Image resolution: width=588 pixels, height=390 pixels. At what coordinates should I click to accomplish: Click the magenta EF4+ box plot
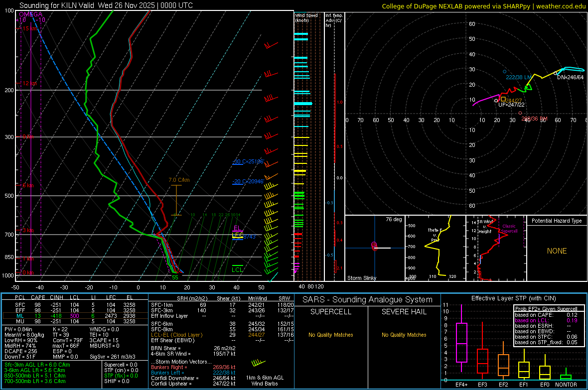pyautogui.click(x=461, y=338)
